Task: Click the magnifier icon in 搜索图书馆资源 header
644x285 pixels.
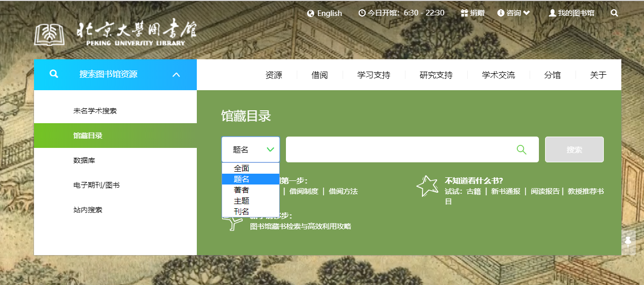Action: (x=54, y=74)
